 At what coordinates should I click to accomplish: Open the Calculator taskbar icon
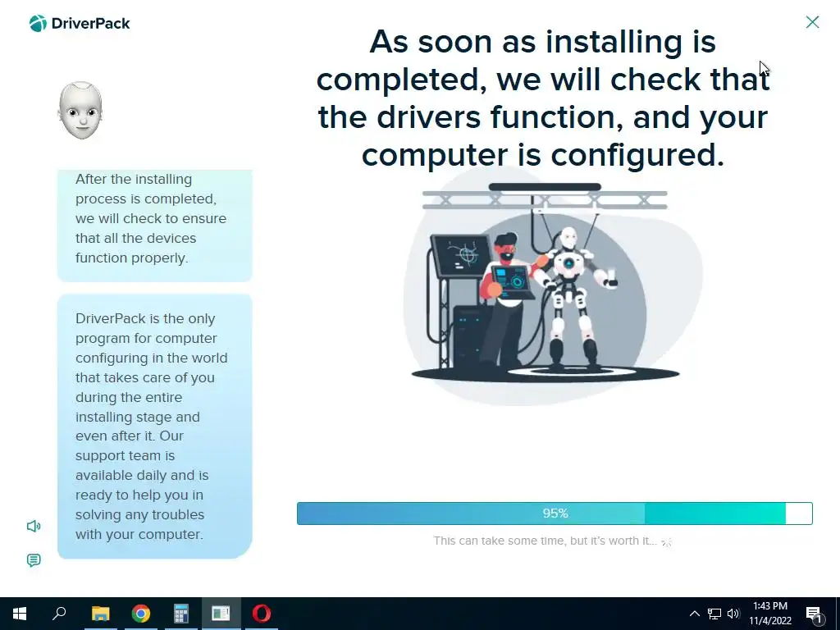point(181,614)
